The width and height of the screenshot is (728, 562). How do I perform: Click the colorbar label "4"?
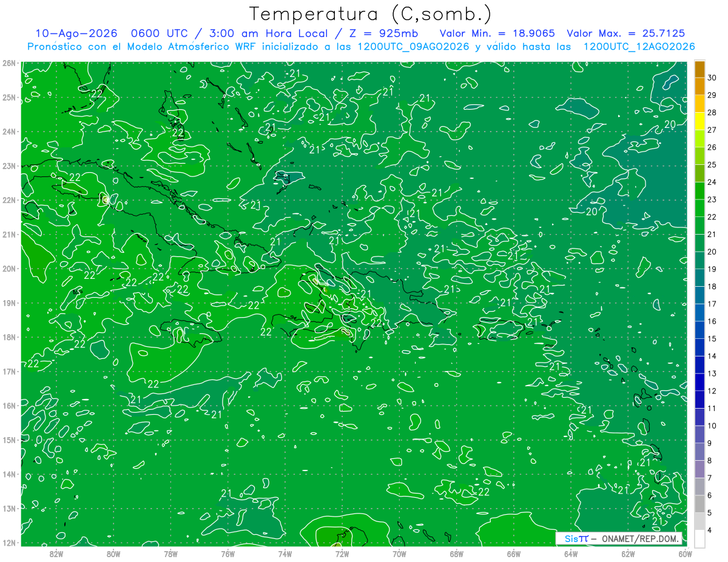710,530
